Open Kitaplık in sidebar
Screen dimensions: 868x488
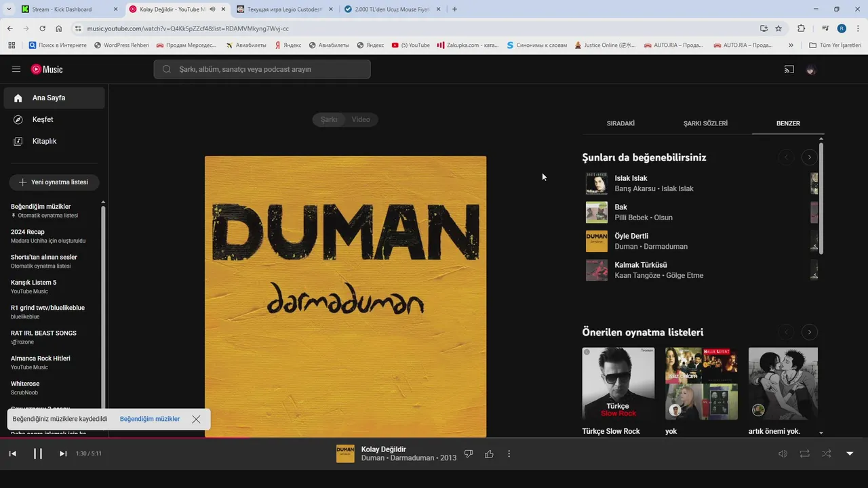[x=54, y=141]
